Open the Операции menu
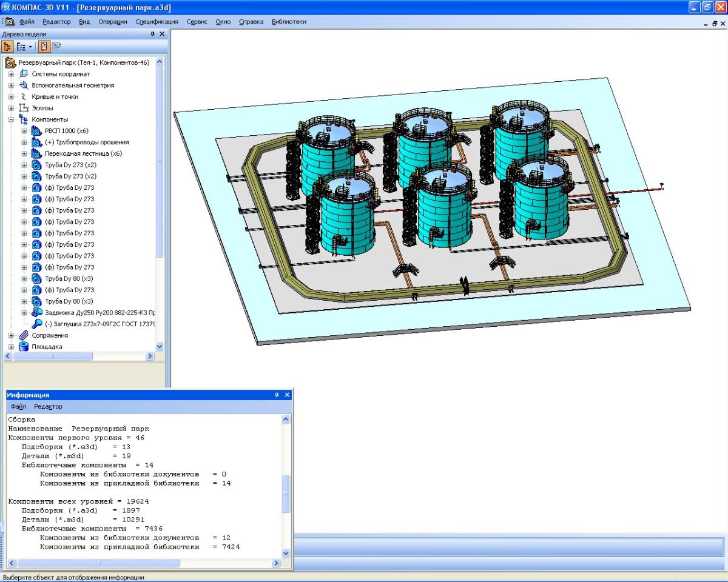728x582 pixels. pos(112,22)
